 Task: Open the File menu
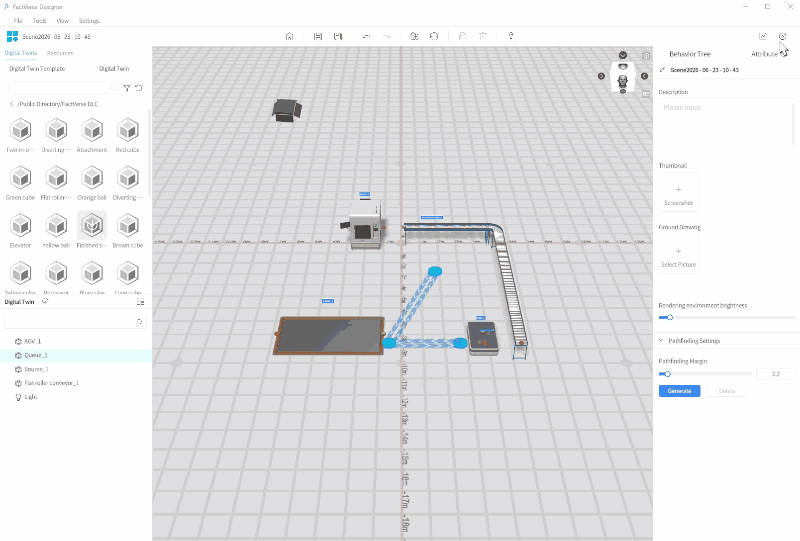pos(18,21)
